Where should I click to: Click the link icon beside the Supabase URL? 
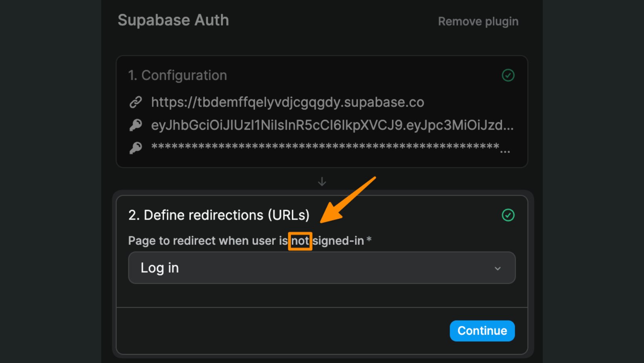(136, 102)
